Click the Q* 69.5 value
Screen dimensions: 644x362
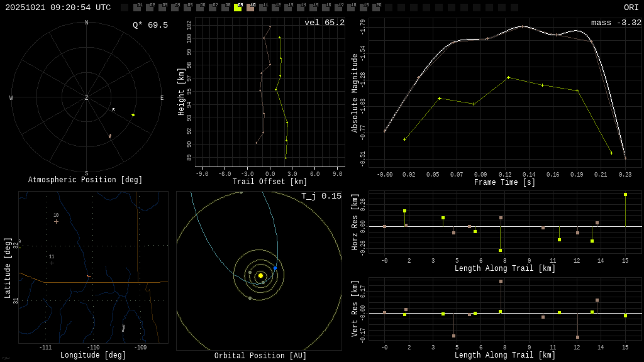click(150, 25)
